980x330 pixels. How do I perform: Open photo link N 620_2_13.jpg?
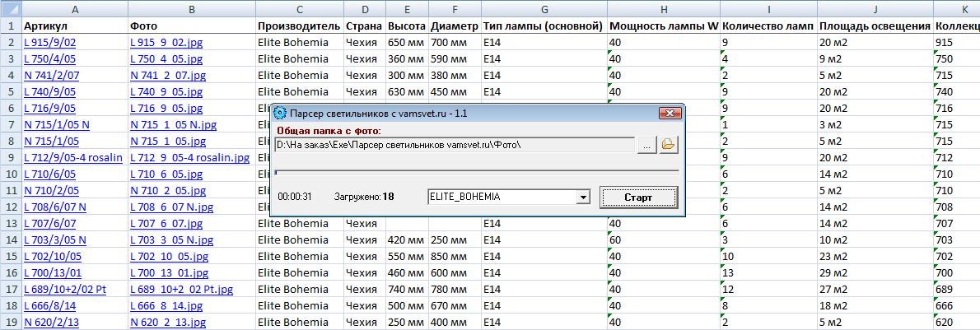(168, 323)
